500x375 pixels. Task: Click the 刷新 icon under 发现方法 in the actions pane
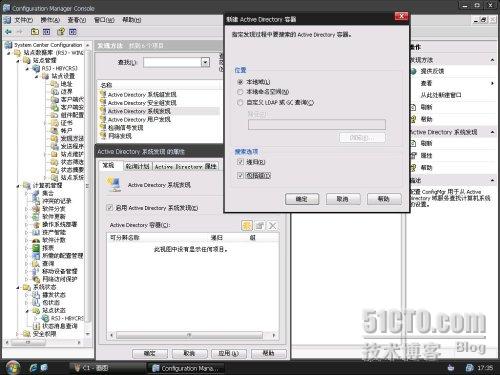point(413,107)
